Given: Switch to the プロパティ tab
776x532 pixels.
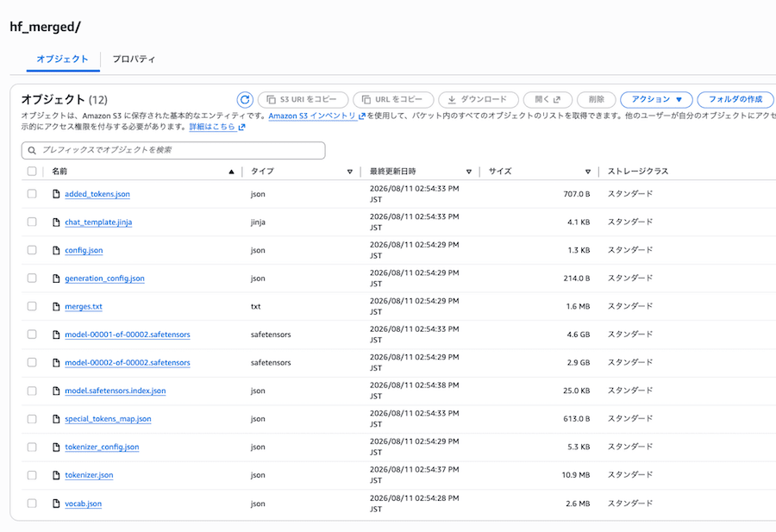Looking at the screenshot, I should [134, 59].
